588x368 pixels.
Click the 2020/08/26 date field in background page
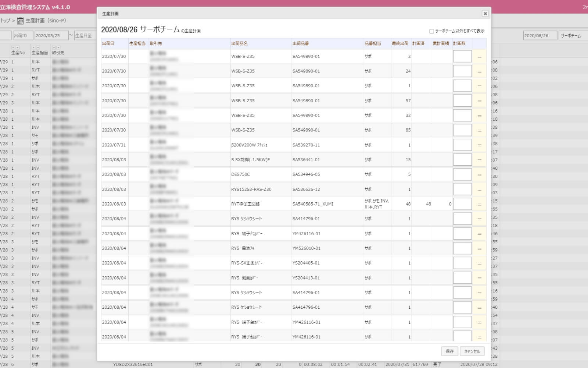tap(540, 36)
